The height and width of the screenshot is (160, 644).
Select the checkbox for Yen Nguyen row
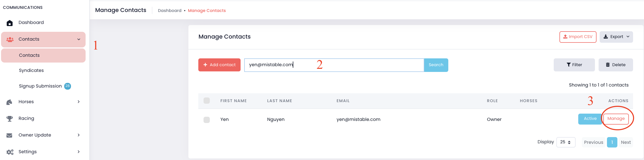[x=207, y=120]
